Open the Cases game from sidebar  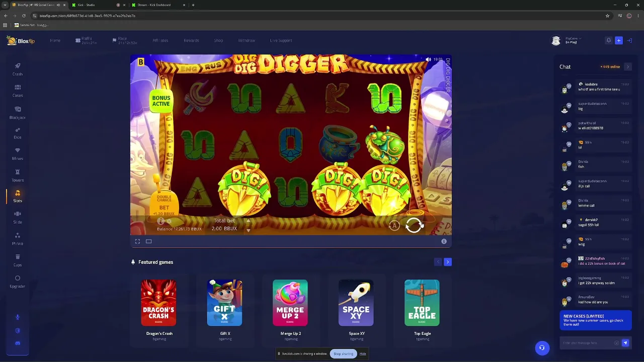point(18,90)
